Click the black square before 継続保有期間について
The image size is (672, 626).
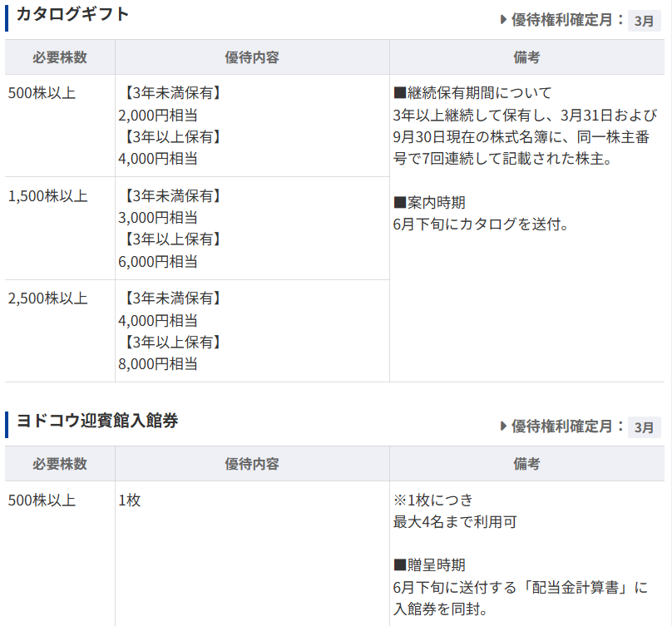pos(399,92)
